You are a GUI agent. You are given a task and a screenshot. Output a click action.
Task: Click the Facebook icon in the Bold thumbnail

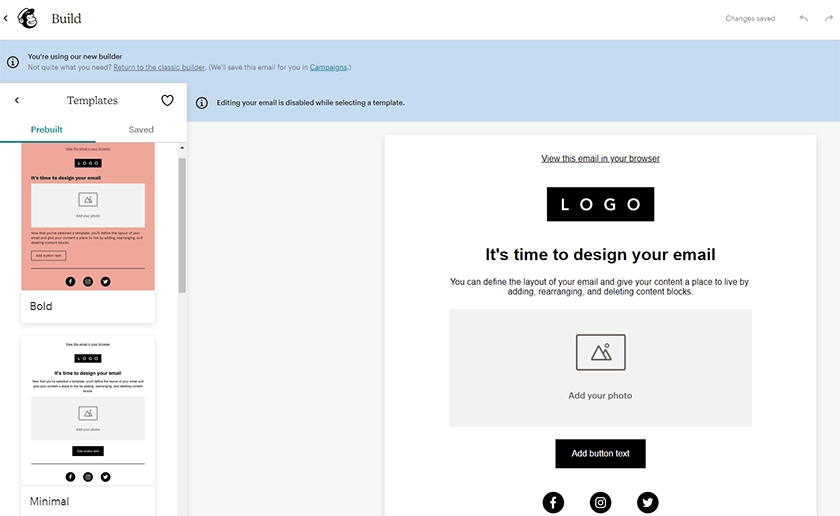(70, 281)
